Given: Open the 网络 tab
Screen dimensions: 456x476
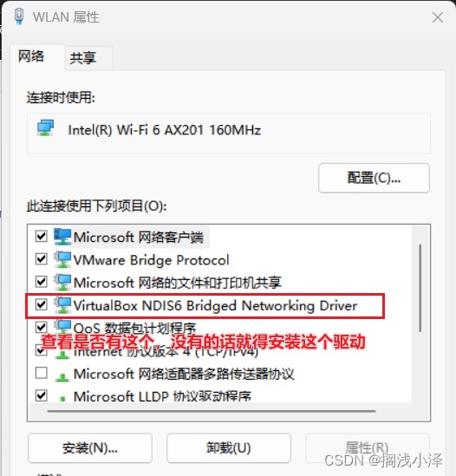Looking at the screenshot, I should coord(31,56).
